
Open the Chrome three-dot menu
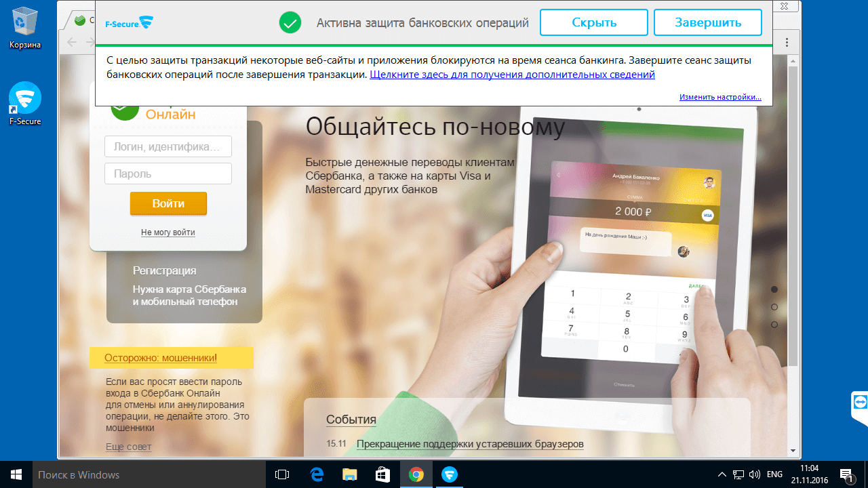coord(786,42)
